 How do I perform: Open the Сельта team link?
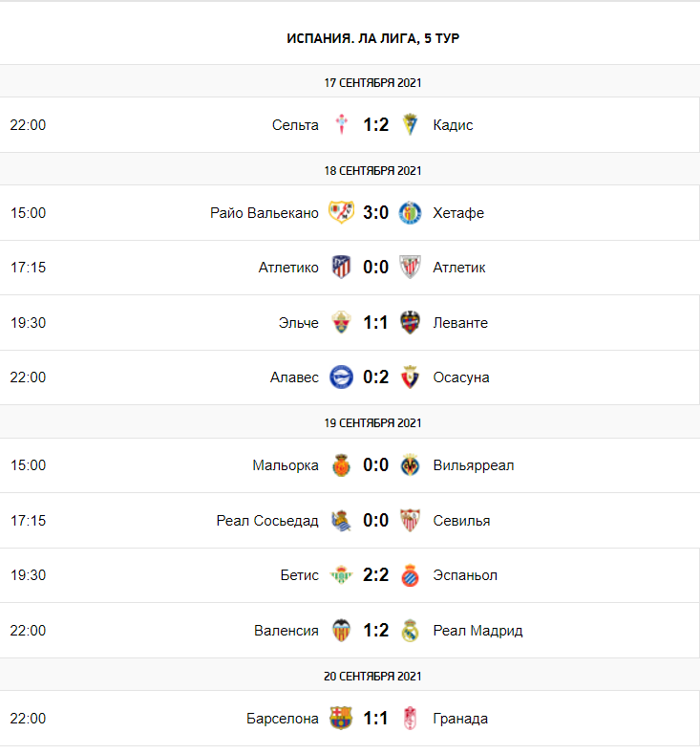[x=295, y=125]
